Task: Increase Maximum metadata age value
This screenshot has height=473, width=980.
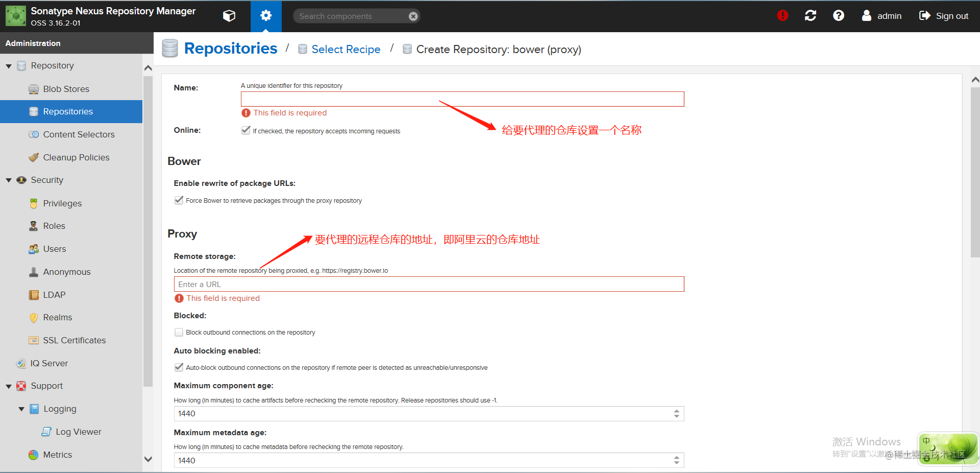Action: coord(677,458)
